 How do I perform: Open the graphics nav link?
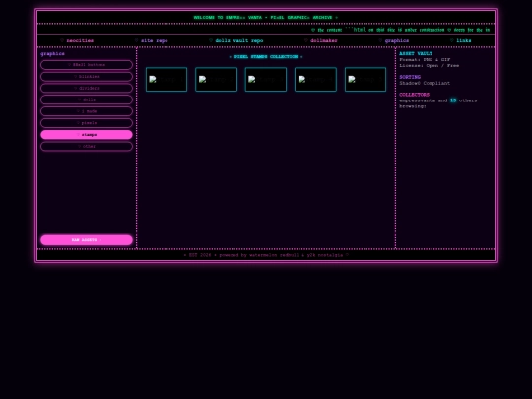coord(393,40)
